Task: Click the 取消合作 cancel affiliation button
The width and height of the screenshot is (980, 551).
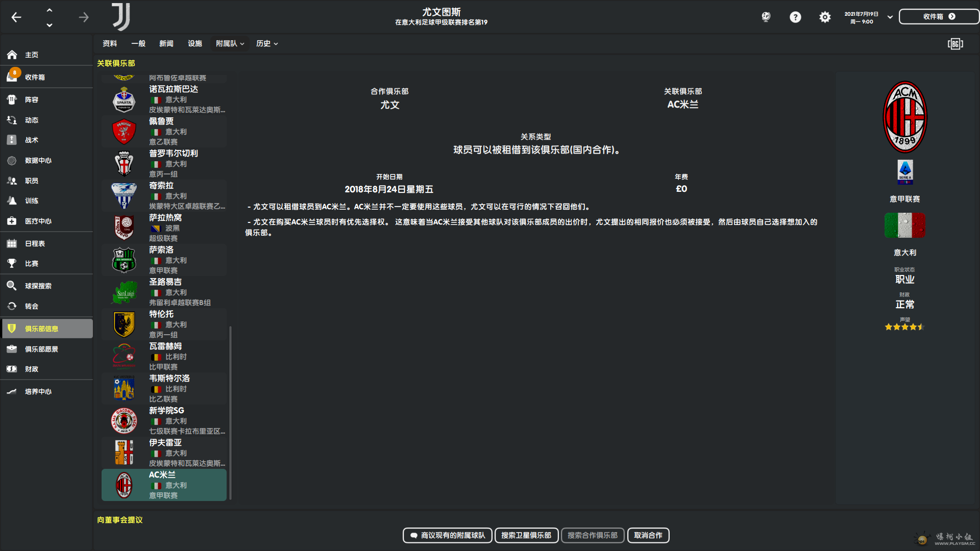Action: click(648, 535)
